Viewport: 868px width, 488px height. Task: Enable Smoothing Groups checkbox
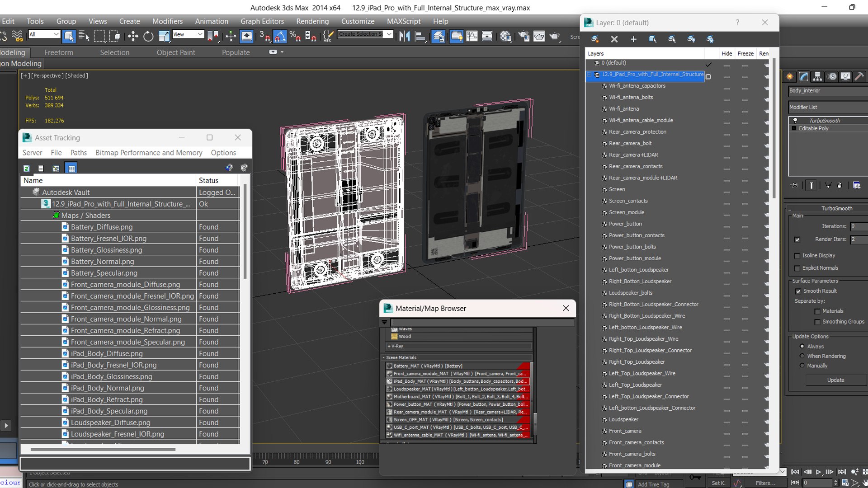pos(817,322)
